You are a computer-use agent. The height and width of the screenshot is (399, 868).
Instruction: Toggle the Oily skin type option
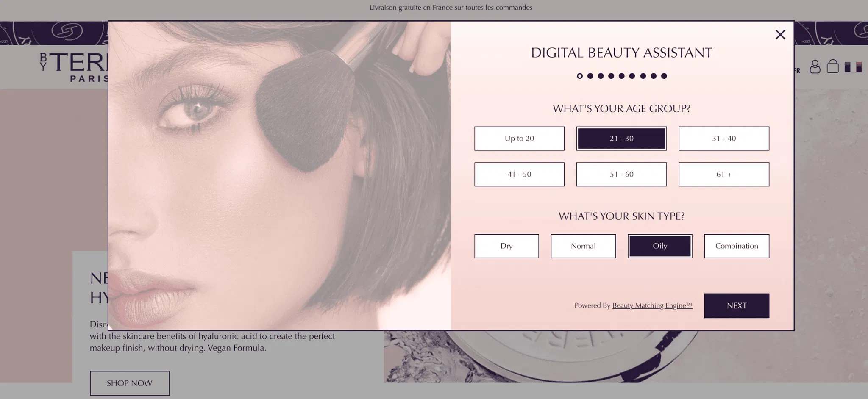(660, 246)
